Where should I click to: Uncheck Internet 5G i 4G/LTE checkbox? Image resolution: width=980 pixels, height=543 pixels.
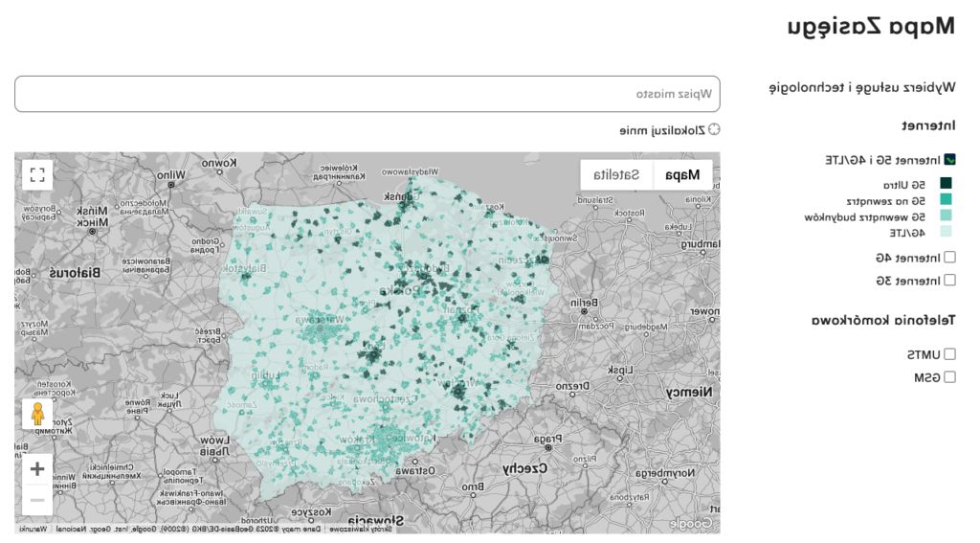(x=949, y=160)
